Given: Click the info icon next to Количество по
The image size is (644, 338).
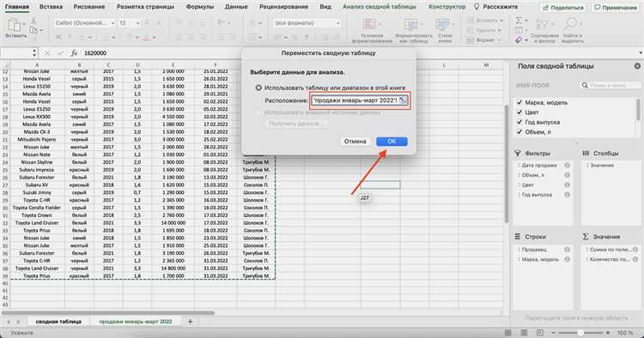Looking at the screenshot, I should pyautogui.click(x=635, y=259).
